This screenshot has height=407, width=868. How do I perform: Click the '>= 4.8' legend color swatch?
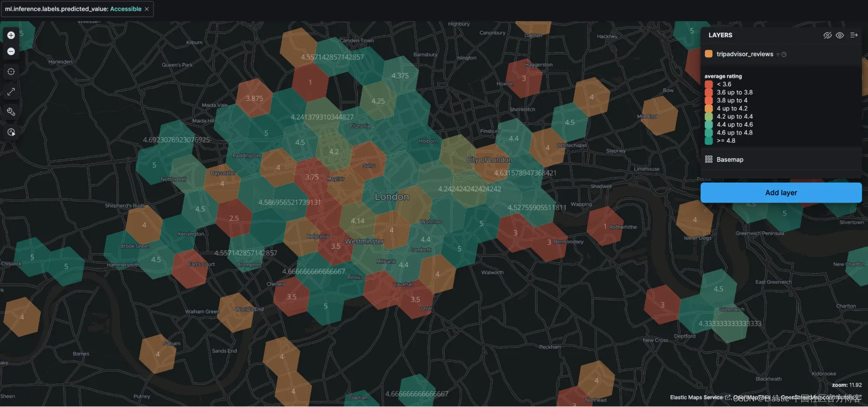pos(709,141)
